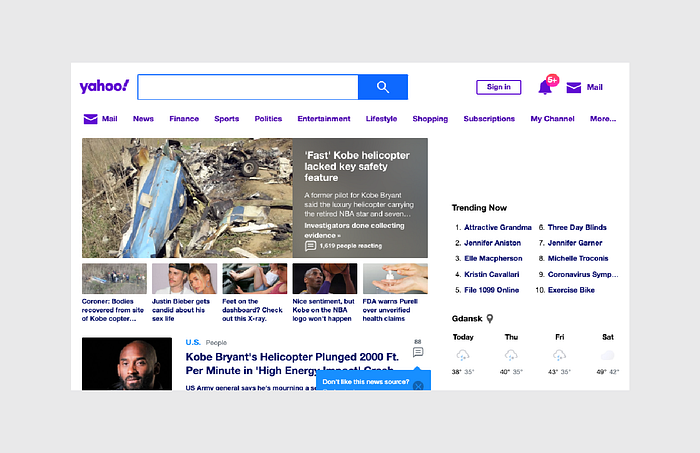Open the Politics section
This screenshot has width=700, height=453.
point(268,119)
